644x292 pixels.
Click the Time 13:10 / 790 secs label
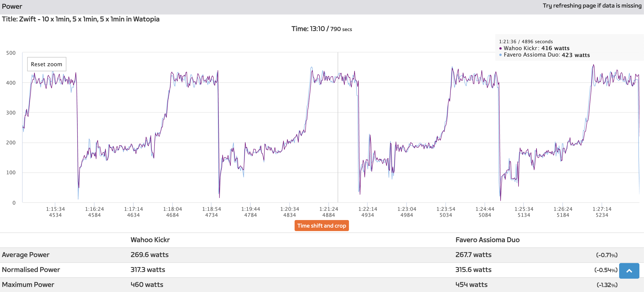[322, 29]
